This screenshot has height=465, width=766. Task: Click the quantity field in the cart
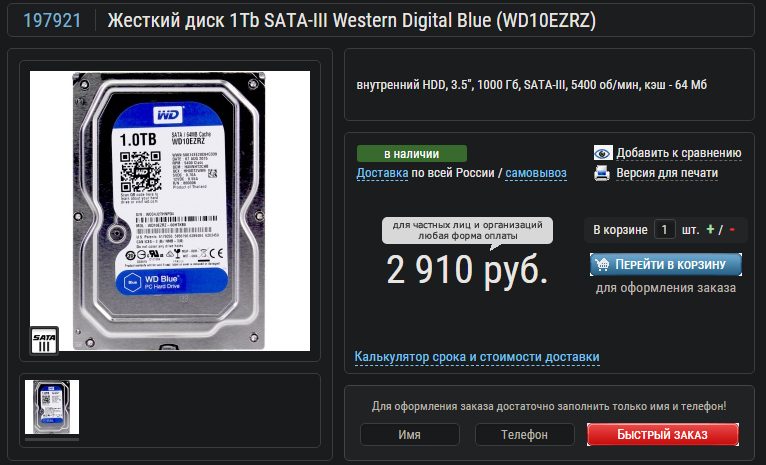point(664,229)
